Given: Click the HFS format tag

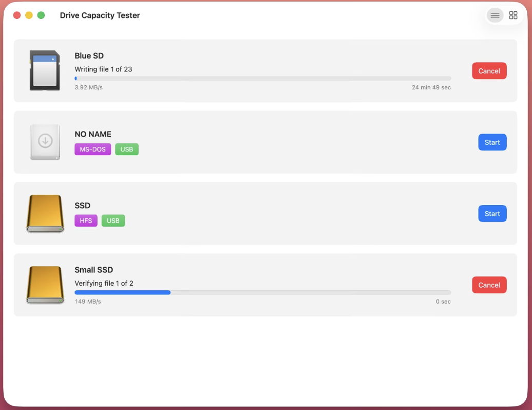Looking at the screenshot, I should coord(86,220).
